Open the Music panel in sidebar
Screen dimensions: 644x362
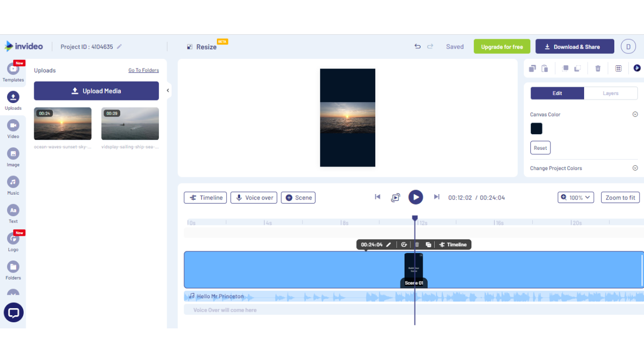[x=13, y=185]
